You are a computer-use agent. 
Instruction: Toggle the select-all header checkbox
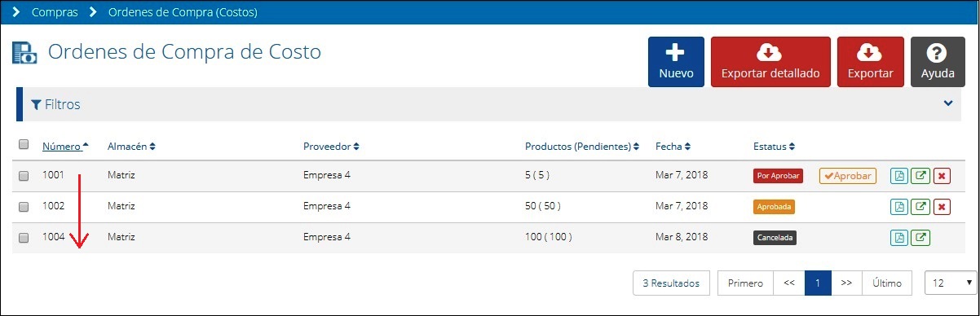pyautogui.click(x=24, y=145)
